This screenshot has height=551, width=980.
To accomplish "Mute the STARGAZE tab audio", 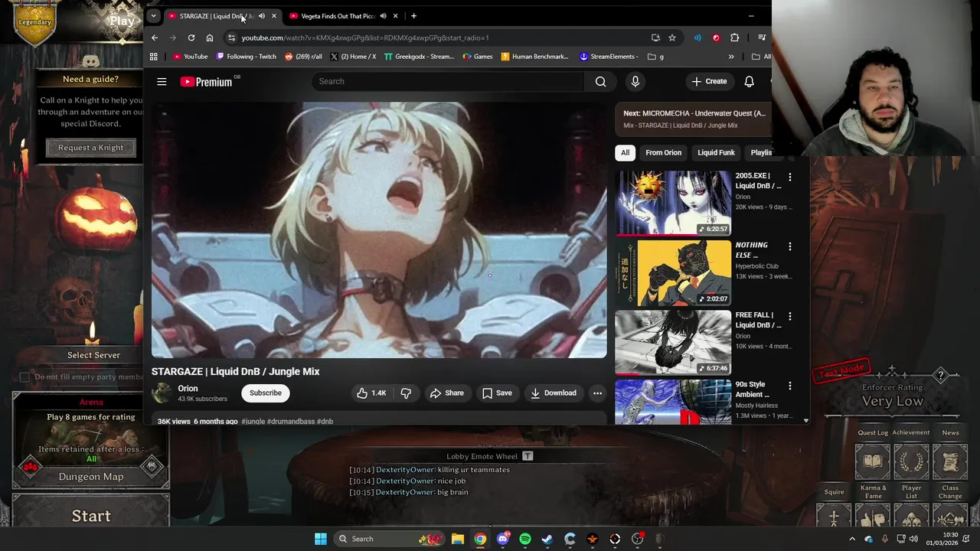I will point(262,16).
